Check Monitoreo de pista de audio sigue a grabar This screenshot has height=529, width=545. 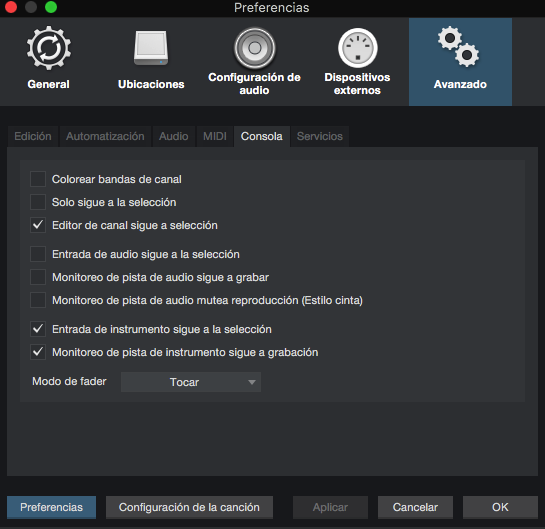click(x=38, y=277)
